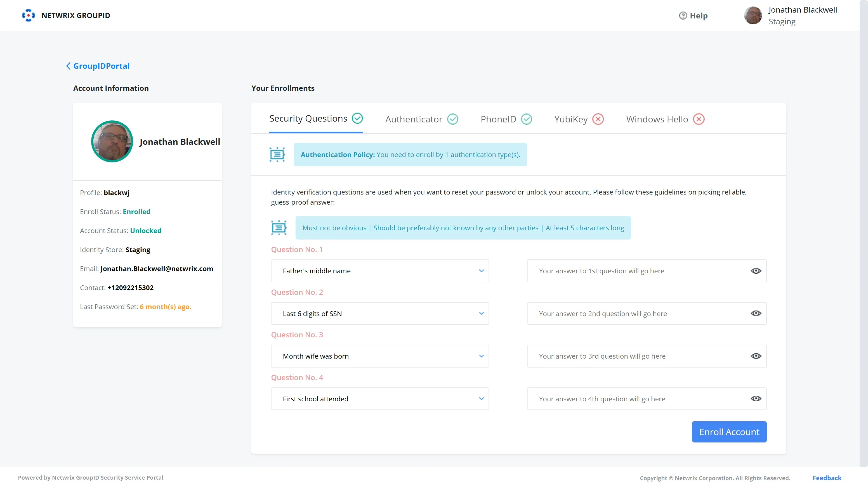Click the blackwj profile value
This screenshot has height=488, width=868.
pos(117,193)
